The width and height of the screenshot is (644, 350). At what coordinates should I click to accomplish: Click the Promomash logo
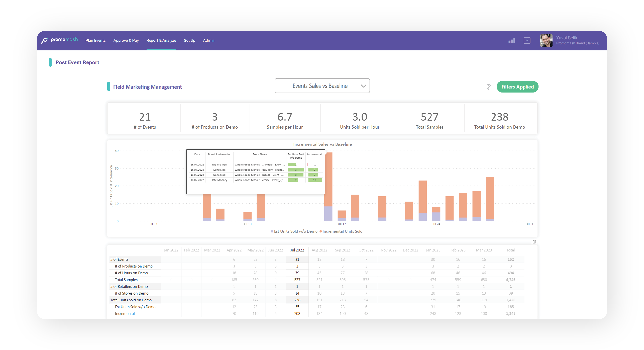click(x=60, y=40)
